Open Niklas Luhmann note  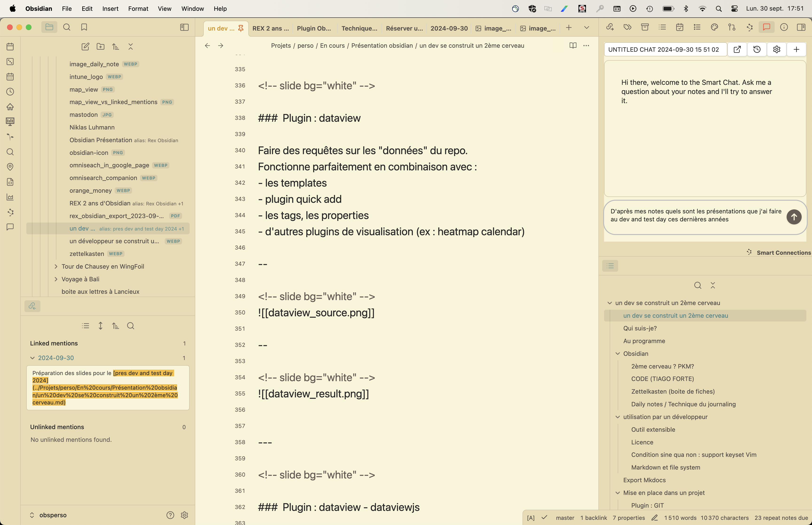[x=92, y=127]
